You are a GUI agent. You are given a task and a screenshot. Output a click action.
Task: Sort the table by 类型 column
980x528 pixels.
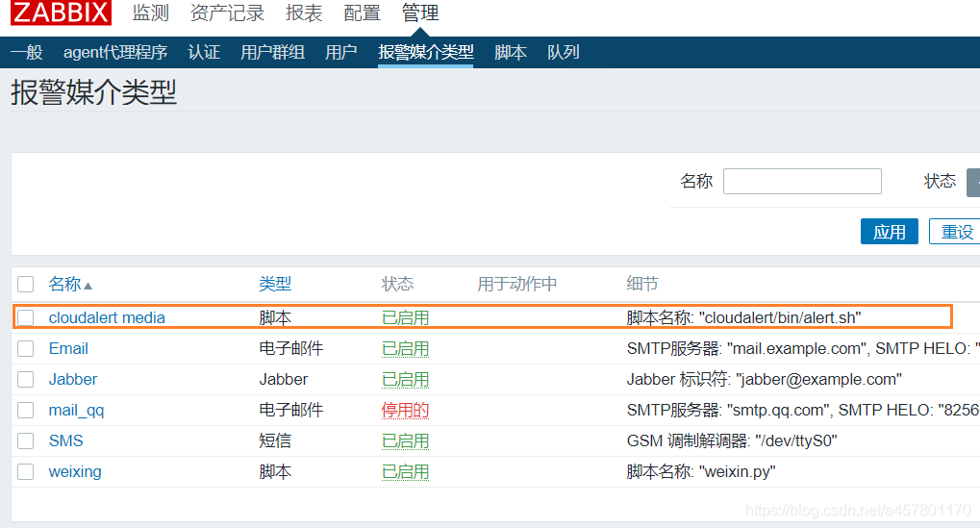click(x=275, y=285)
